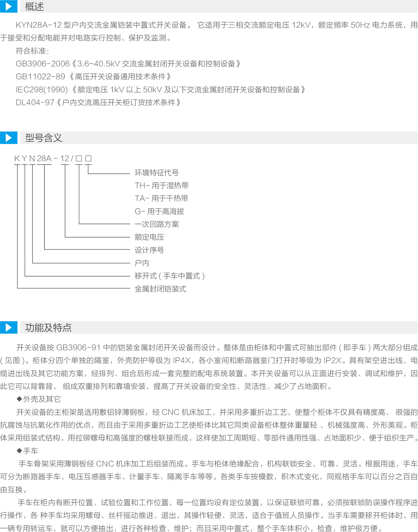
Task: Click the 移开式 (手车中置式) label
Action: tap(170, 276)
